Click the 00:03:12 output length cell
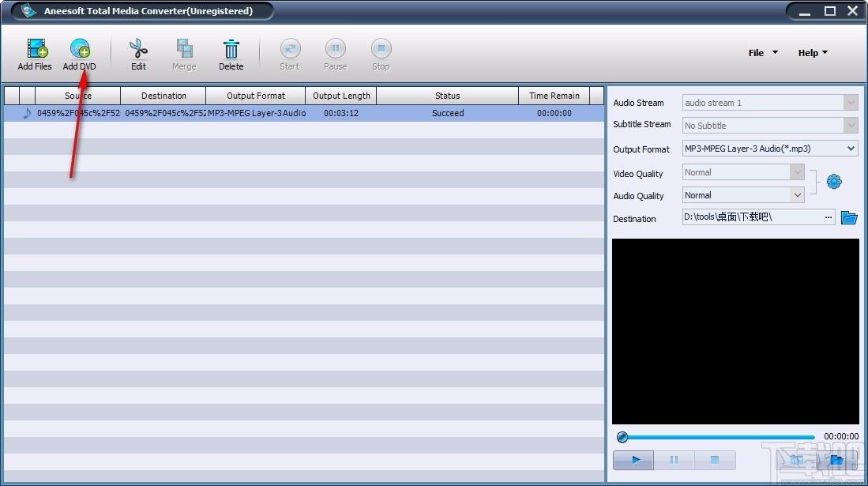Image resolution: width=868 pixels, height=486 pixels. click(341, 113)
